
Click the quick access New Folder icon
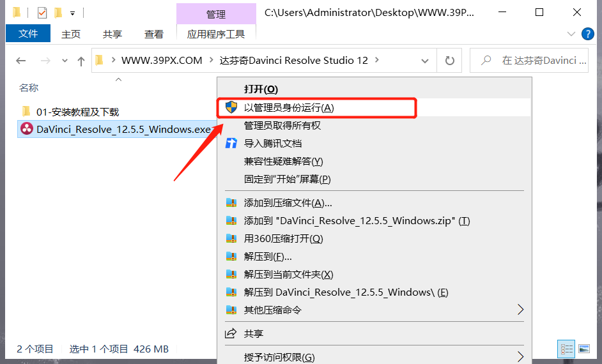click(58, 13)
